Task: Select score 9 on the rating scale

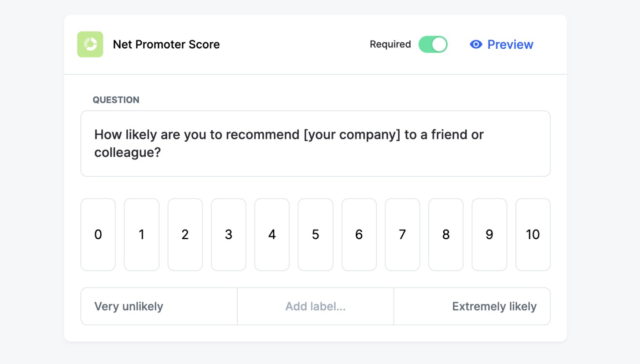Action: pyautogui.click(x=489, y=234)
